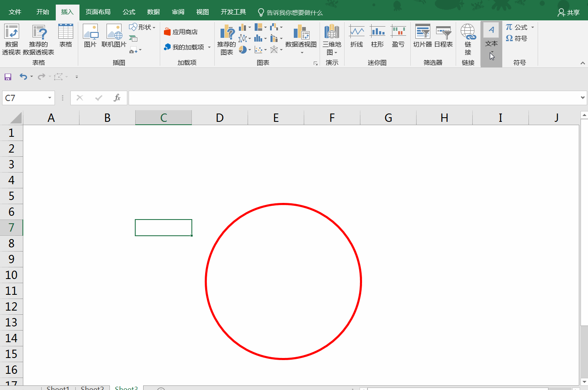Open the Charts group dialog launcher
The height and width of the screenshot is (390, 588).
(x=315, y=63)
